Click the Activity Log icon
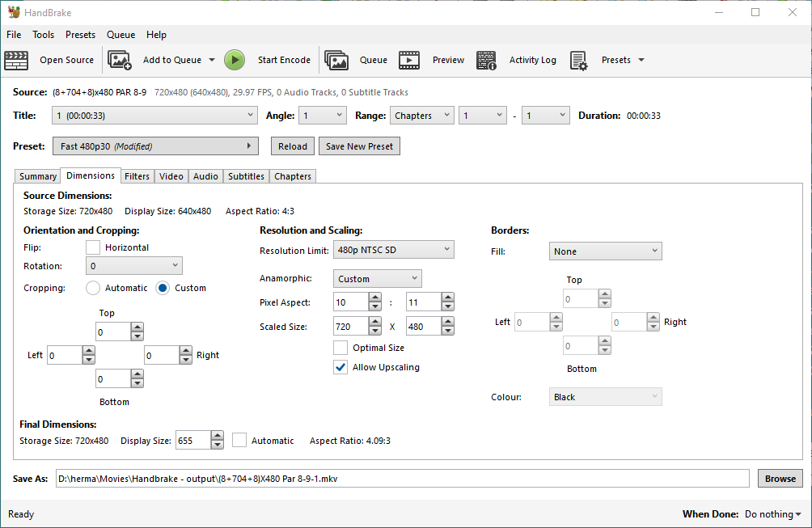 click(x=486, y=60)
